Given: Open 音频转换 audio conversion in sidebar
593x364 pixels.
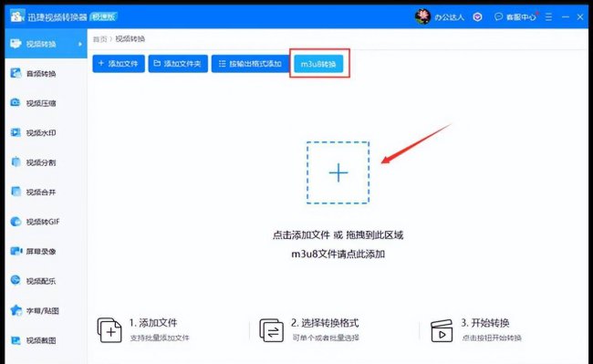Looking at the screenshot, I should pos(46,73).
